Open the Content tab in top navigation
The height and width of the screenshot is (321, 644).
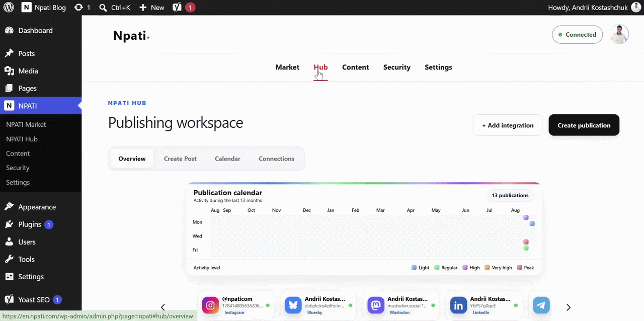(x=356, y=67)
